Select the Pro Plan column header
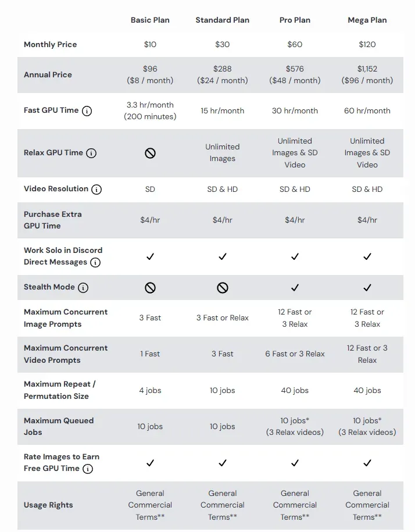 tap(295, 20)
